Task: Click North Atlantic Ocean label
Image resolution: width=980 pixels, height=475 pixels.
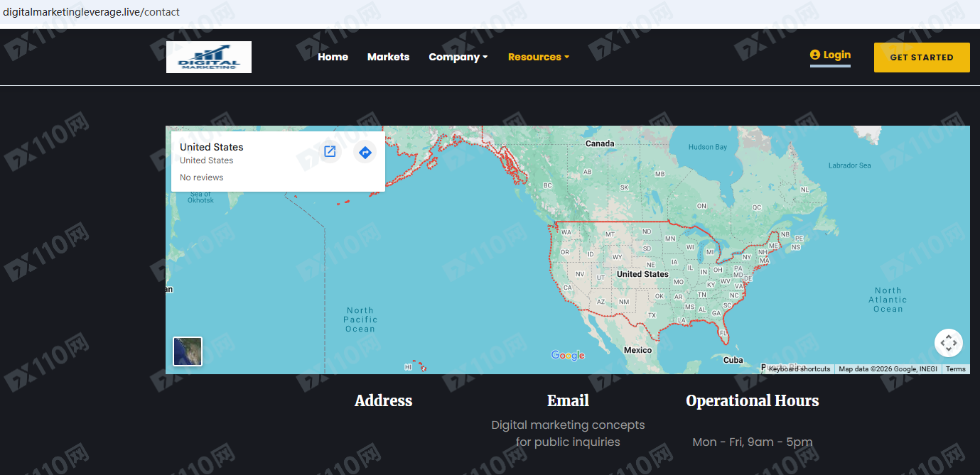Action: pyautogui.click(x=888, y=300)
